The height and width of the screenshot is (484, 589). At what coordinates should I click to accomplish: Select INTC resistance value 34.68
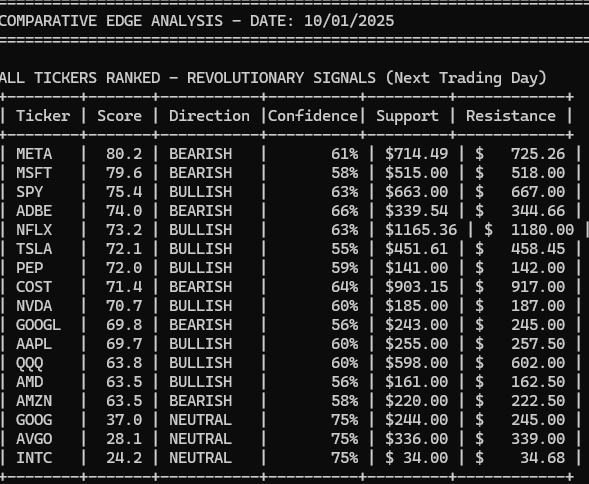click(x=542, y=458)
